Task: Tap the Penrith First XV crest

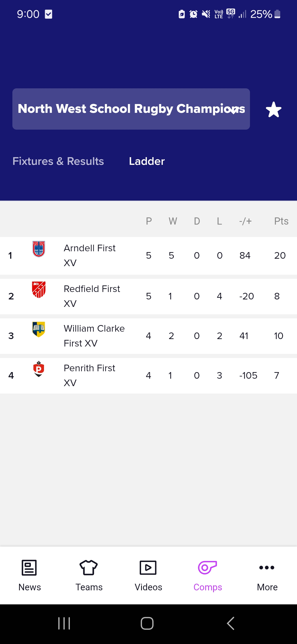Action: [39, 369]
